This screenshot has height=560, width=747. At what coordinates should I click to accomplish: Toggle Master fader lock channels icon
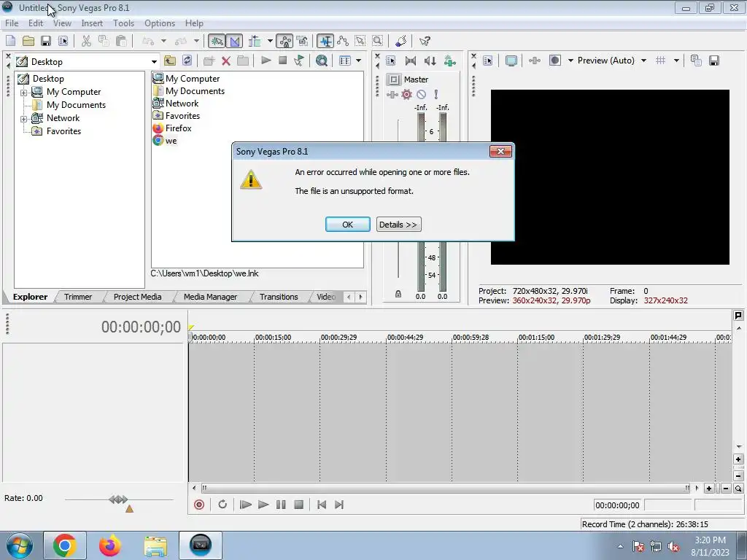(398, 295)
